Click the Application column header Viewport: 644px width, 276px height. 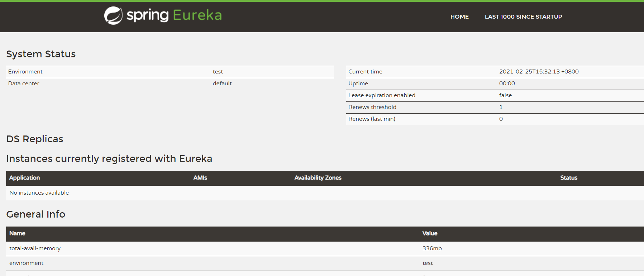pyautogui.click(x=24, y=178)
